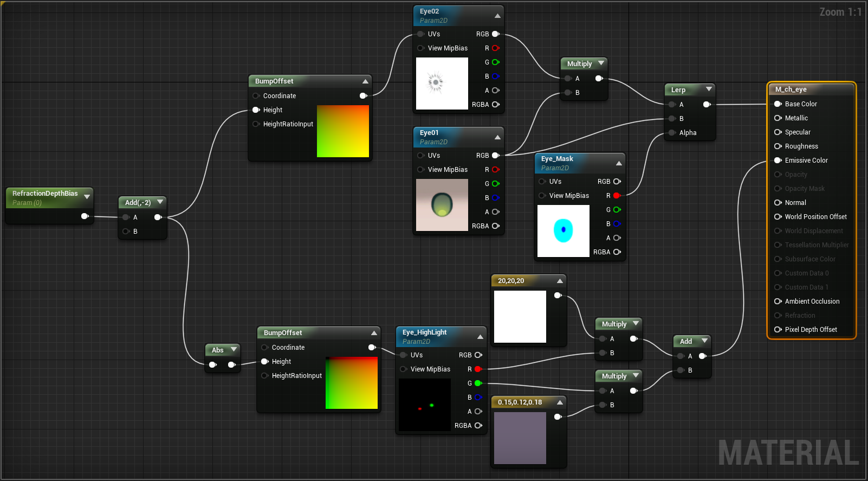Collapse the Eye_Mask node preview
This screenshot has width=868, height=481.
click(619, 163)
